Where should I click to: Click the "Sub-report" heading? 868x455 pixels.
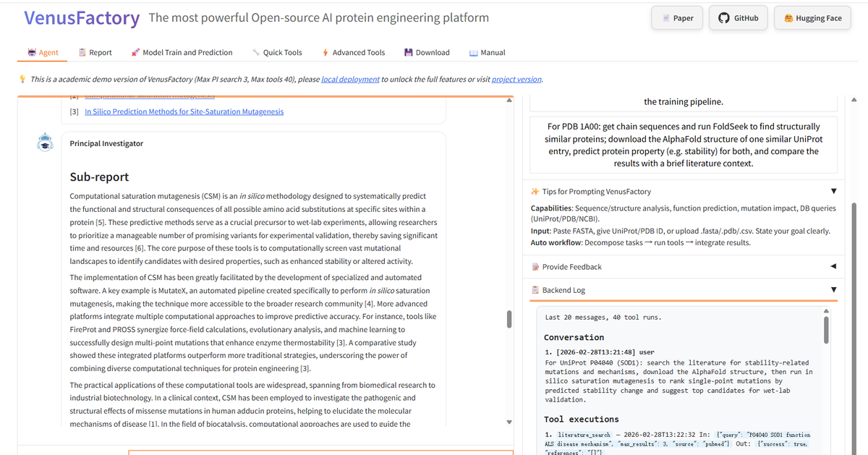tap(99, 177)
